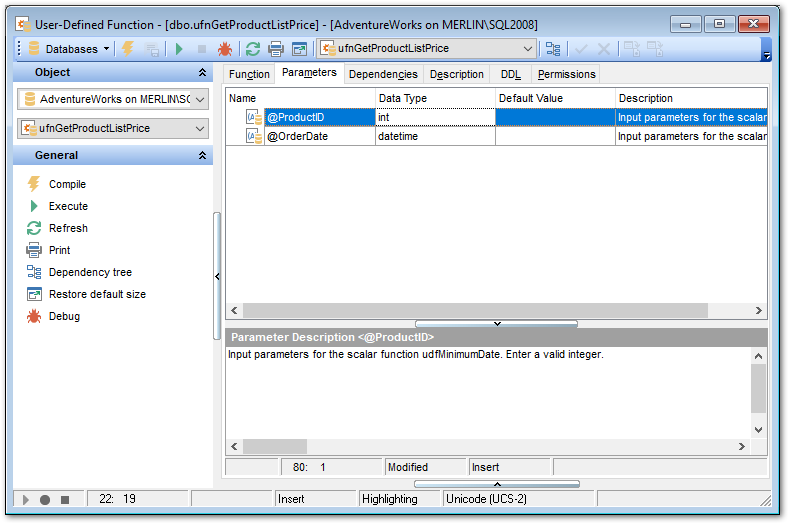Image resolution: width=789 pixels, height=524 pixels.
Task: Click inside the parameter description text area
Action: tap(488, 393)
